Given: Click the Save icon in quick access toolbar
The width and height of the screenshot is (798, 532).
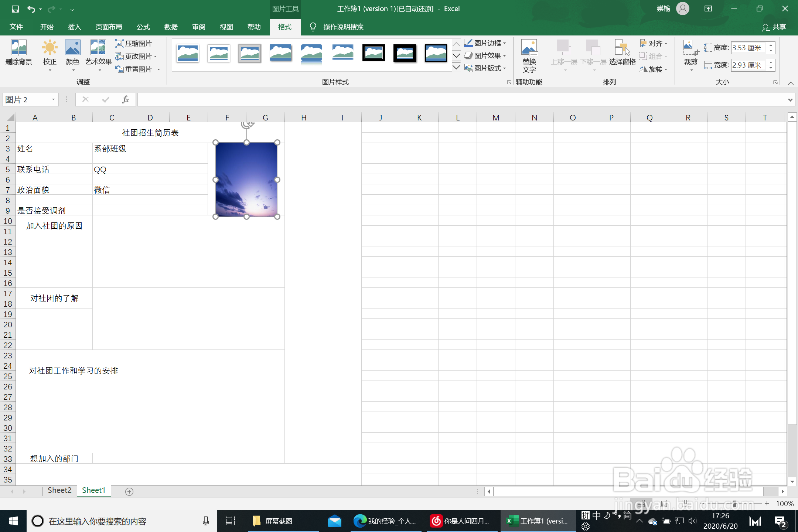Looking at the screenshot, I should 15,9.
